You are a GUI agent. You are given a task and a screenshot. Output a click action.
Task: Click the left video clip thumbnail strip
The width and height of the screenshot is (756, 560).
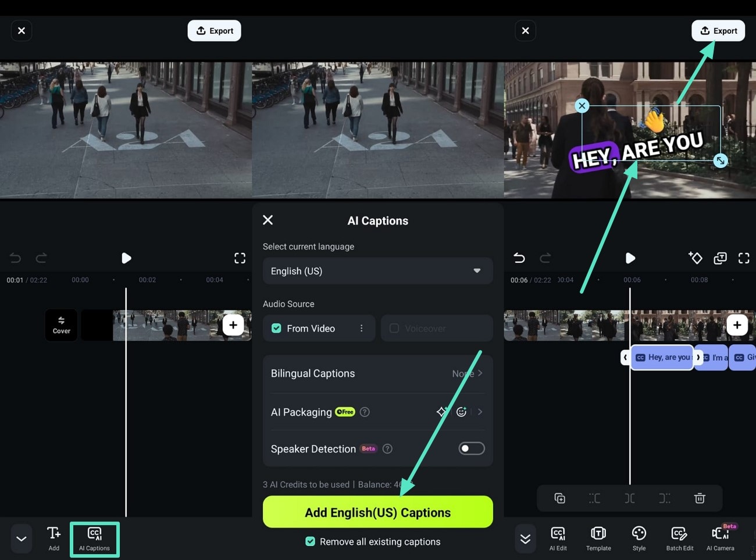click(x=182, y=325)
